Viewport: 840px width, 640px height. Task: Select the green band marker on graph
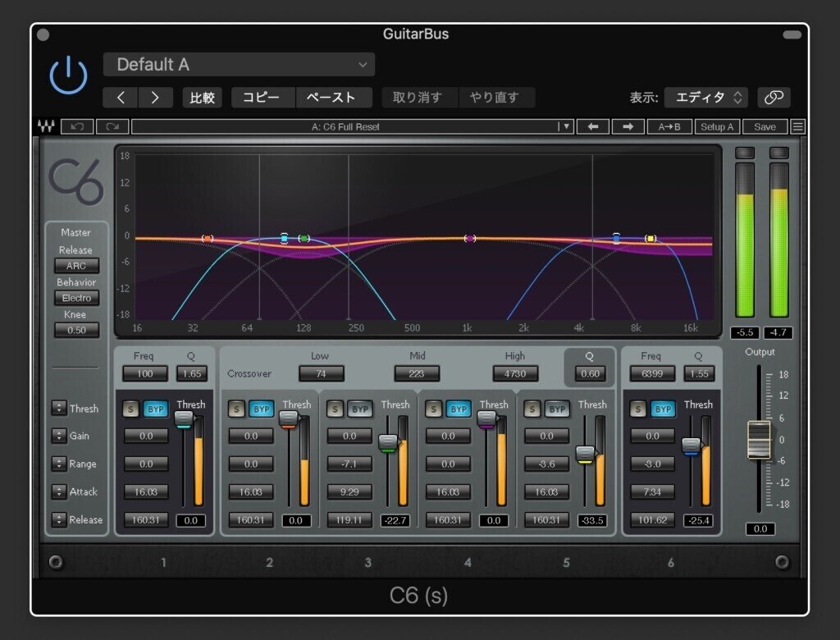[x=304, y=239]
